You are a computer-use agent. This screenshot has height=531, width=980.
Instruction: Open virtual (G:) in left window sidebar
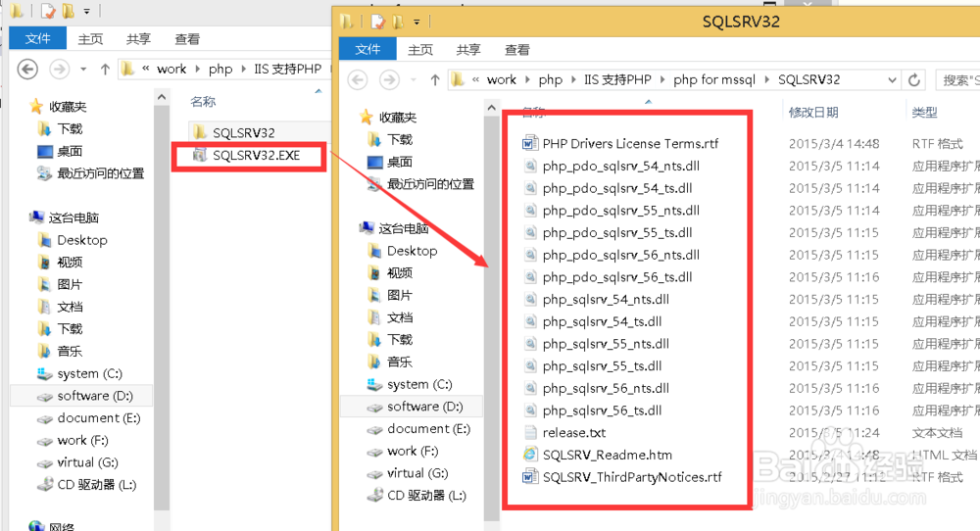(87, 462)
